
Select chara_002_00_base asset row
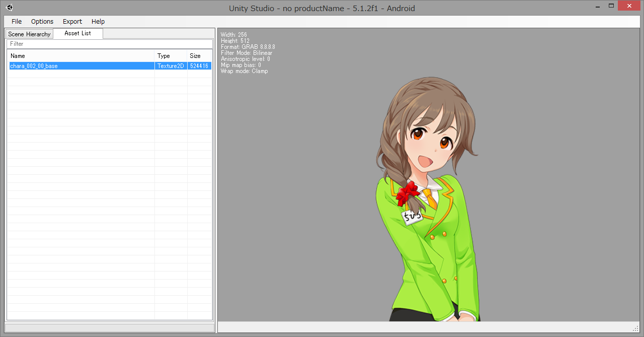[x=110, y=66]
